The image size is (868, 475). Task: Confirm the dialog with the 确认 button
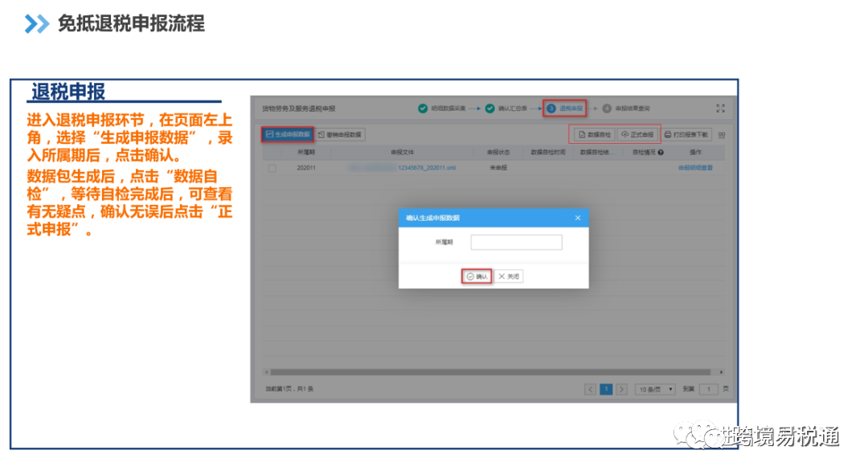point(476,276)
